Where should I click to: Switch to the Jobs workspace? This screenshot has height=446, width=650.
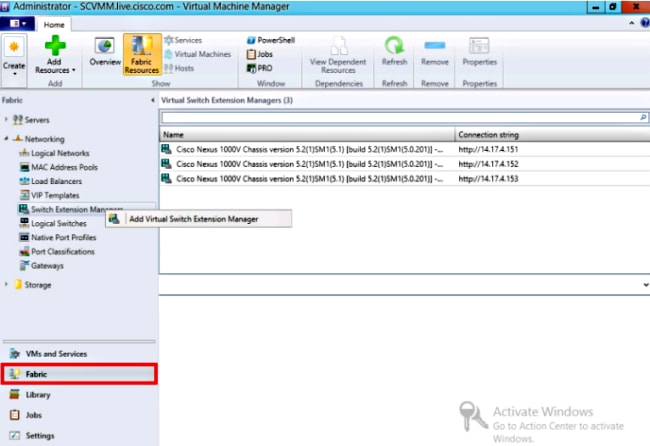79,415
